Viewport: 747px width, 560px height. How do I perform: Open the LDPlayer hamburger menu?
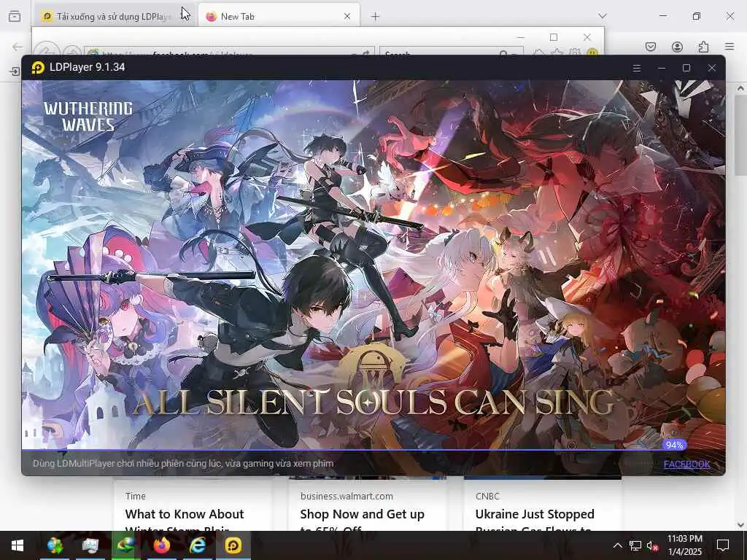[x=636, y=68]
